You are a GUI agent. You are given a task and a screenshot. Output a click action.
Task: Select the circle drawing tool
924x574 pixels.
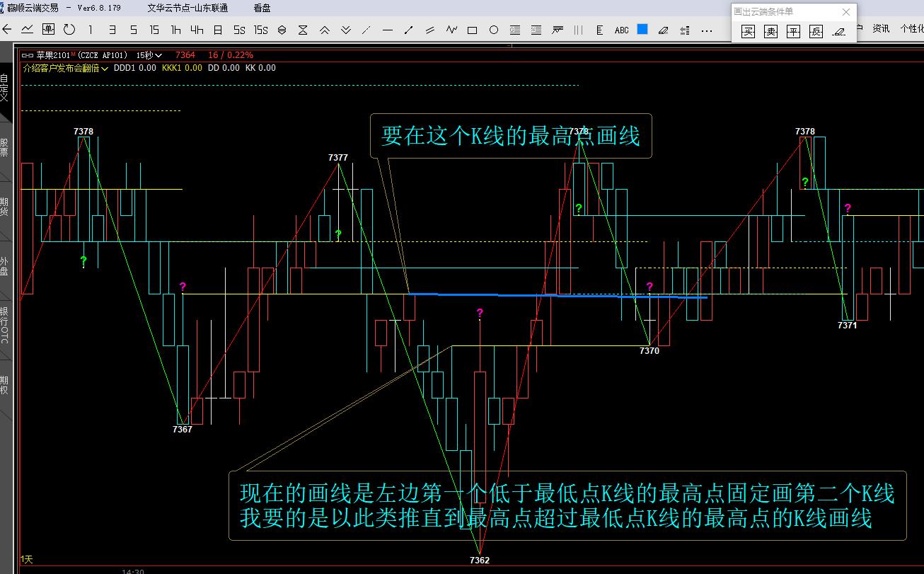tap(494, 30)
